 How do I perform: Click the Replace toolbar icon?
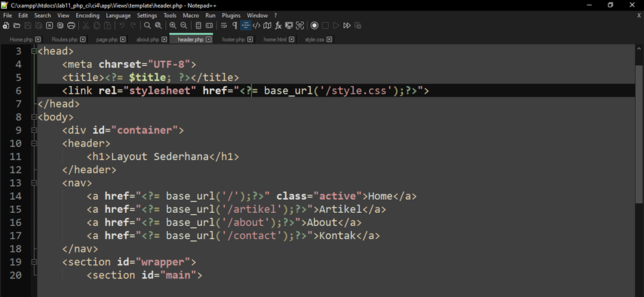pyautogui.click(x=158, y=25)
